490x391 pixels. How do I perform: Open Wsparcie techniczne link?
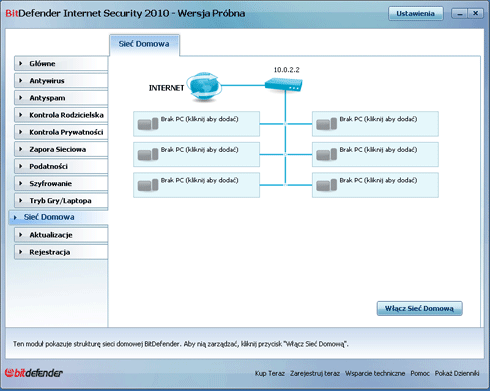click(375, 373)
